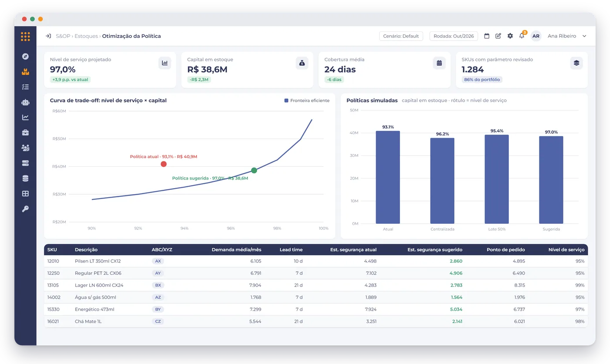This screenshot has width=610, height=364.
Task: Click the +3,9 p.p. vs atual badge
Action: point(70,80)
